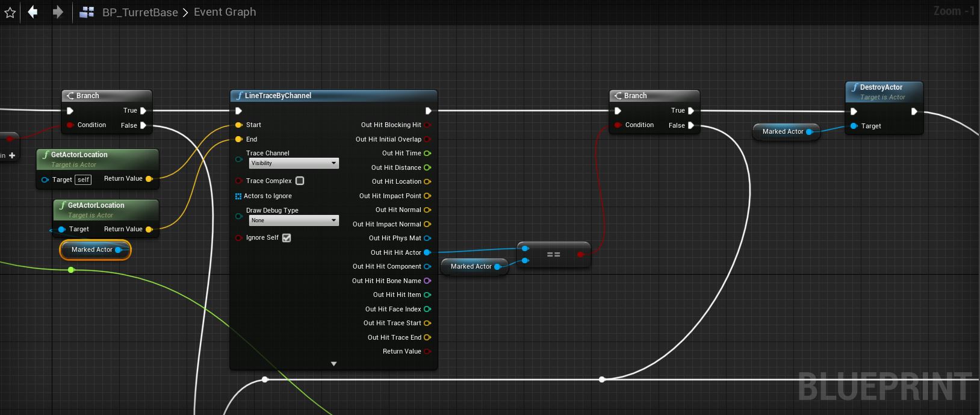Click the DestroyActor exec output pin
The width and height of the screenshot is (980, 415).
(914, 111)
